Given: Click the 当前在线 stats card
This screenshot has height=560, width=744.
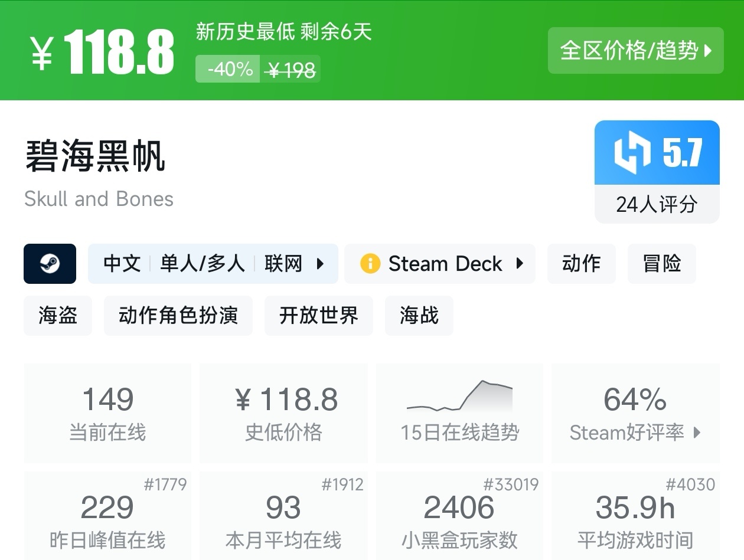Looking at the screenshot, I should click(107, 412).
